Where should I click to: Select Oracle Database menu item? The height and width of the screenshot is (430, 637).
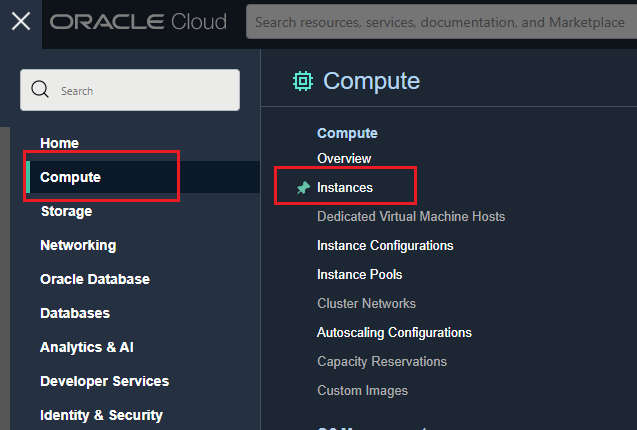(95, 279)
